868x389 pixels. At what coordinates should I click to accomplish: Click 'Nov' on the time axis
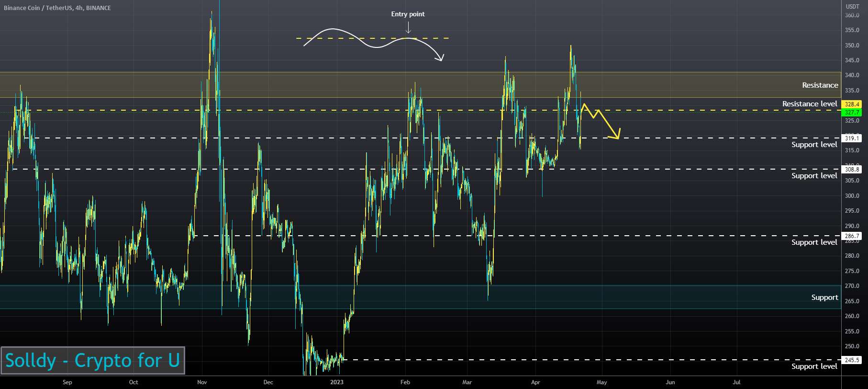coord(202,382)
